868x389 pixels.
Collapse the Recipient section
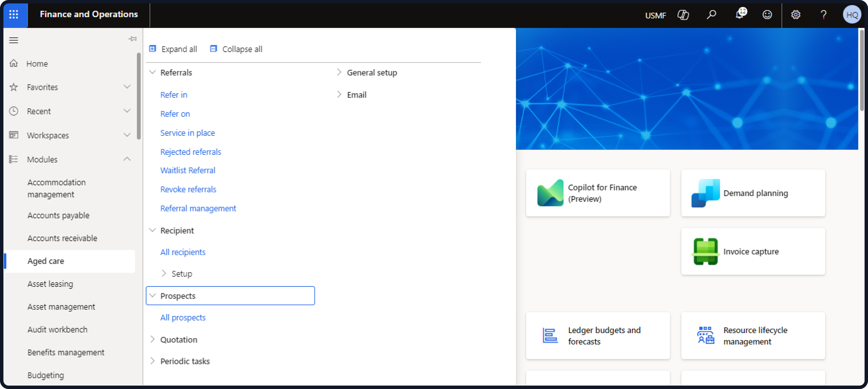(x=153, y=230)
